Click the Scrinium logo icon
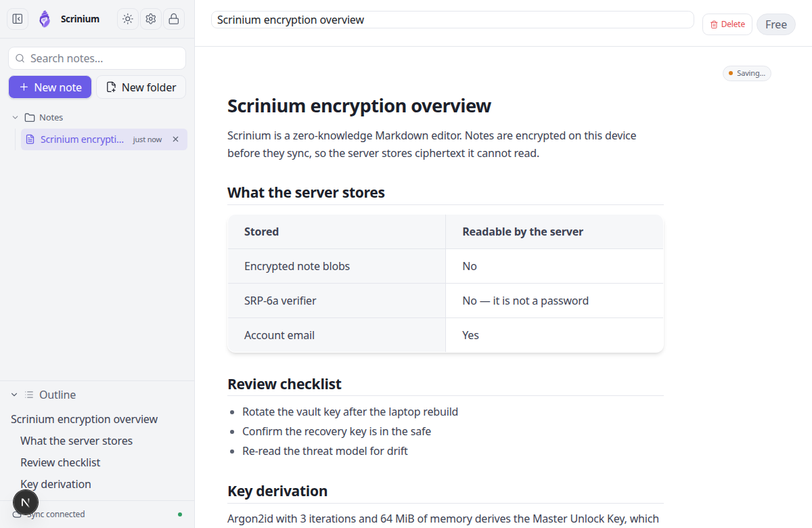This screenshot has width=812, height=528. (45, 19)
